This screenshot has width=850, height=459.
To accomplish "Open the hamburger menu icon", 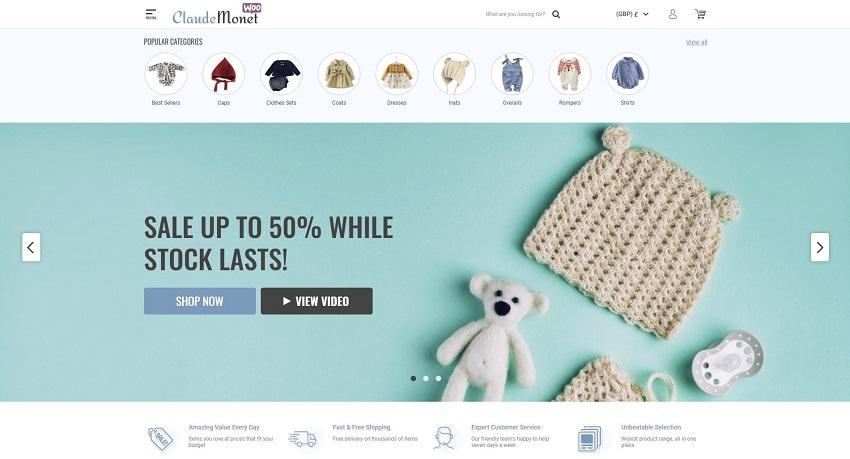I will click(151, 14).
